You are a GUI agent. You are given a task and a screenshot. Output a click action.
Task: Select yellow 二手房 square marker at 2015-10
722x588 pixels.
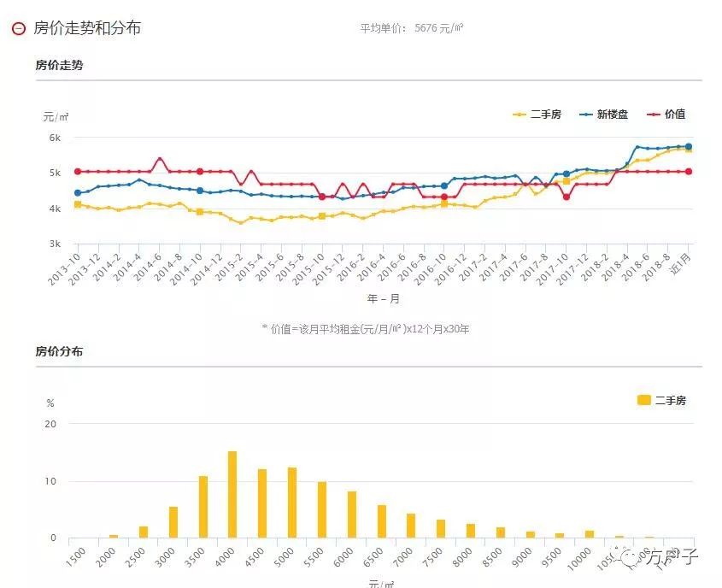(x=322, y=216)
